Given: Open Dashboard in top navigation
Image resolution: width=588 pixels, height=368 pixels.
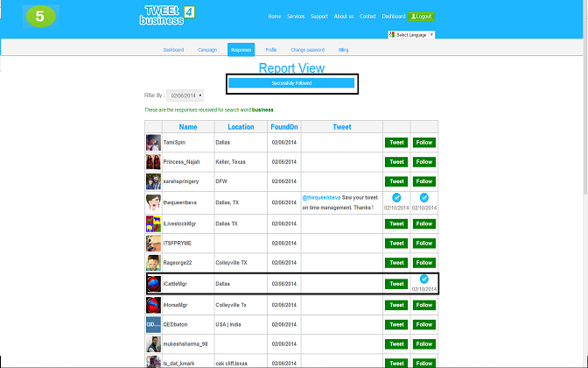Looking at the screenshot, I should (394, 17).
